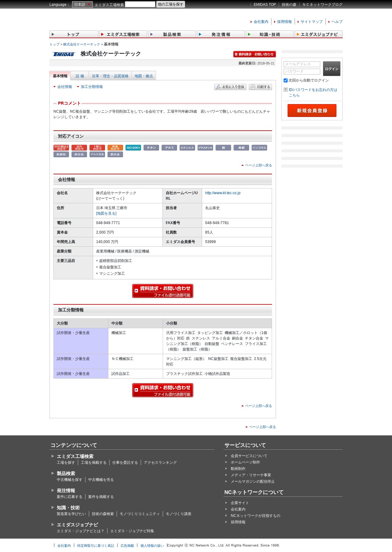
Task: Open the エミダス工場検索 navigation menu
Action: [123, 34]
